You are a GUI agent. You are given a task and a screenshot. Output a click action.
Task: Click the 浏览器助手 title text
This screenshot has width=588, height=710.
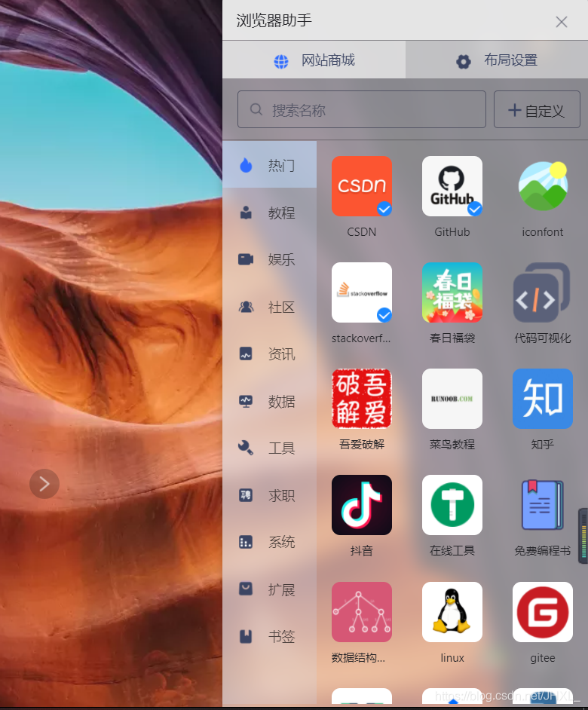[274, 20]
